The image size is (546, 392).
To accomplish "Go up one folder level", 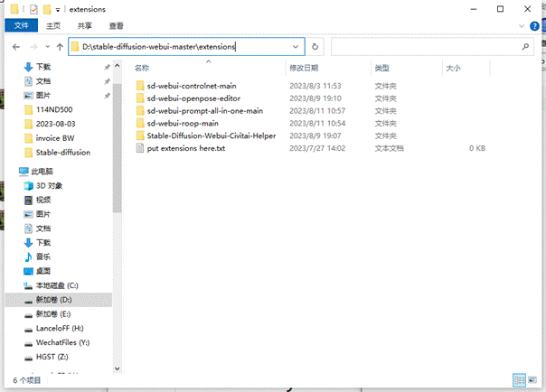I will 60,47.
